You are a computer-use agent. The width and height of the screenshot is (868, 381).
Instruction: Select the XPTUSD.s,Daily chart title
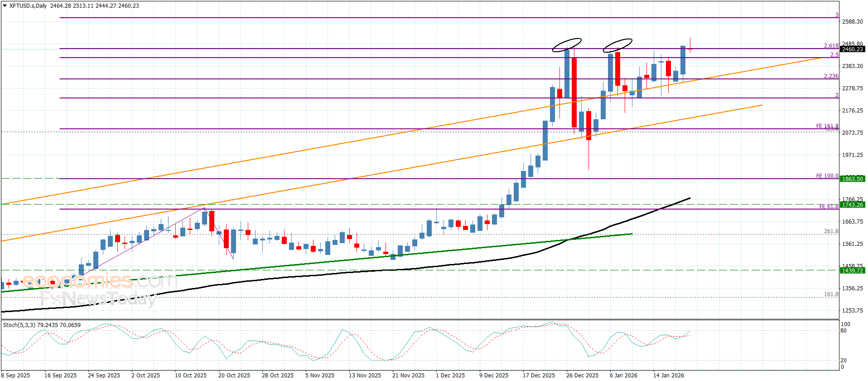28,6
